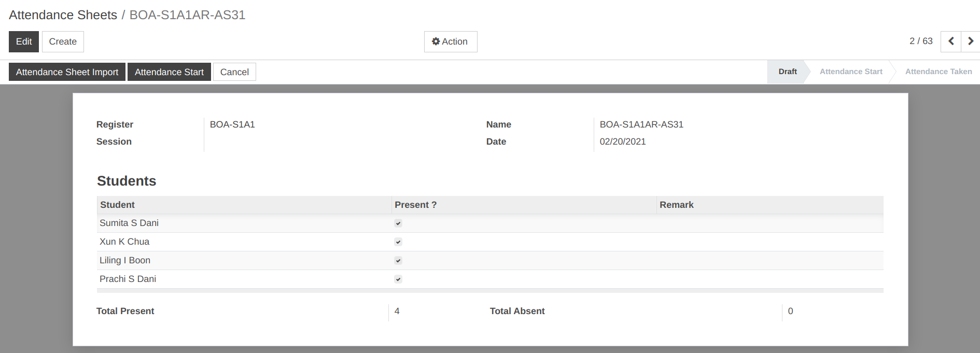Select the Attendance Start status stage
Viewport: 980px width, 353px height.
[851, 72]
